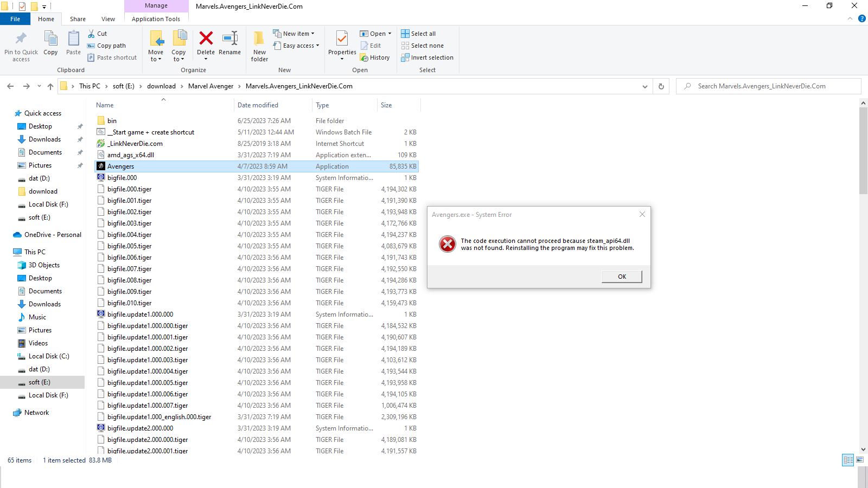
Task: Delete the selected file using the red X icon
Action: pos(206,43)
